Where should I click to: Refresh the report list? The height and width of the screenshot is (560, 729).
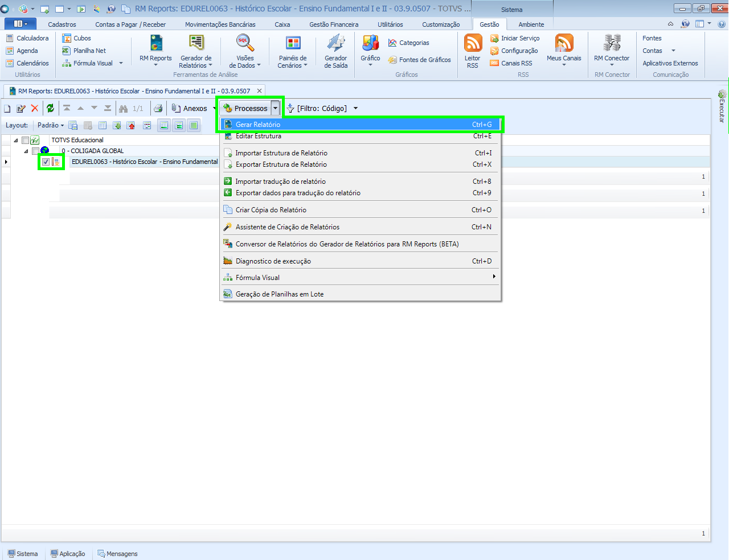point(50,108)
